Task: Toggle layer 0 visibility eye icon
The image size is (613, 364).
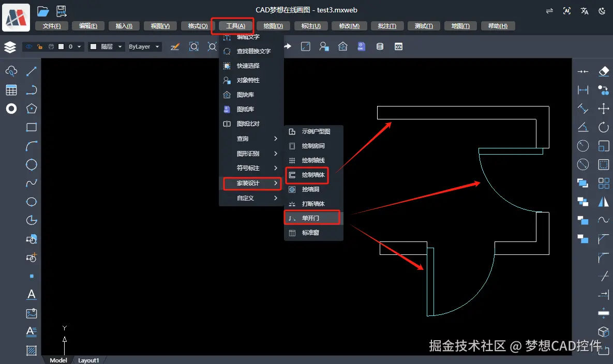Action: pyautogui.click(x=29, y=47)
